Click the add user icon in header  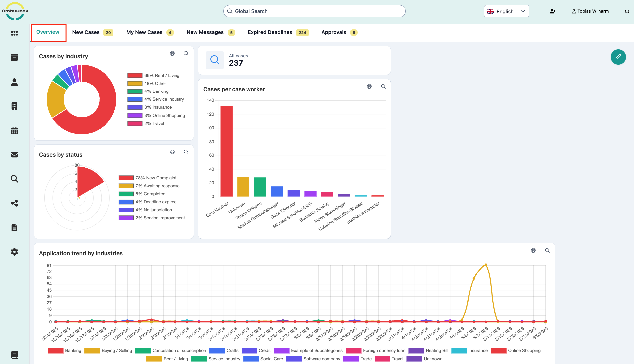point(552,11)
